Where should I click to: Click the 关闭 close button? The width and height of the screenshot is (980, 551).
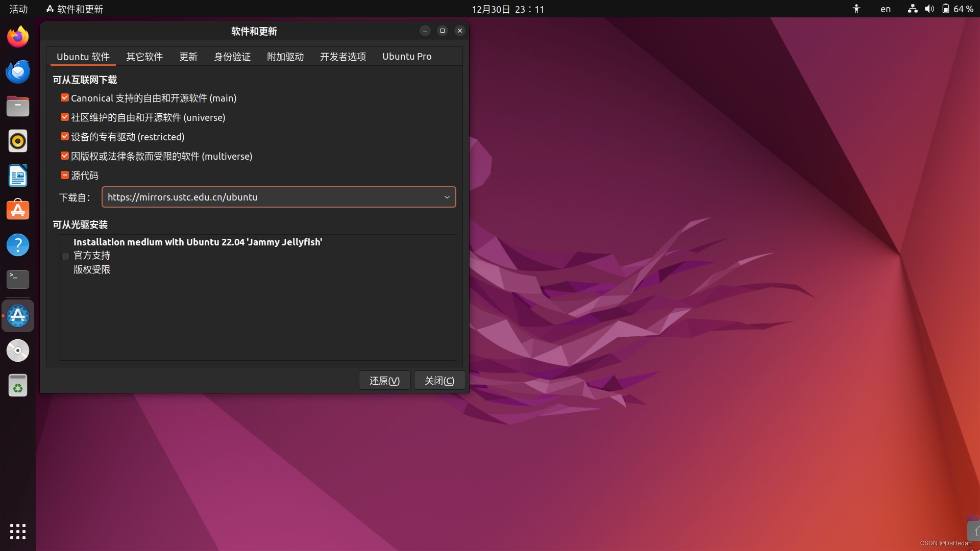pos(439,380)
